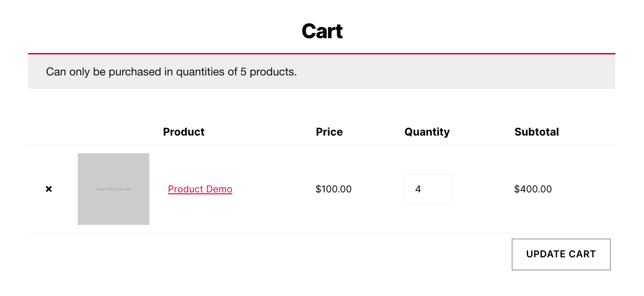The height and width of the screenshot is (296, 644).
Task: Click the quantity restriction notice message
Action: [x=171, y=72]
